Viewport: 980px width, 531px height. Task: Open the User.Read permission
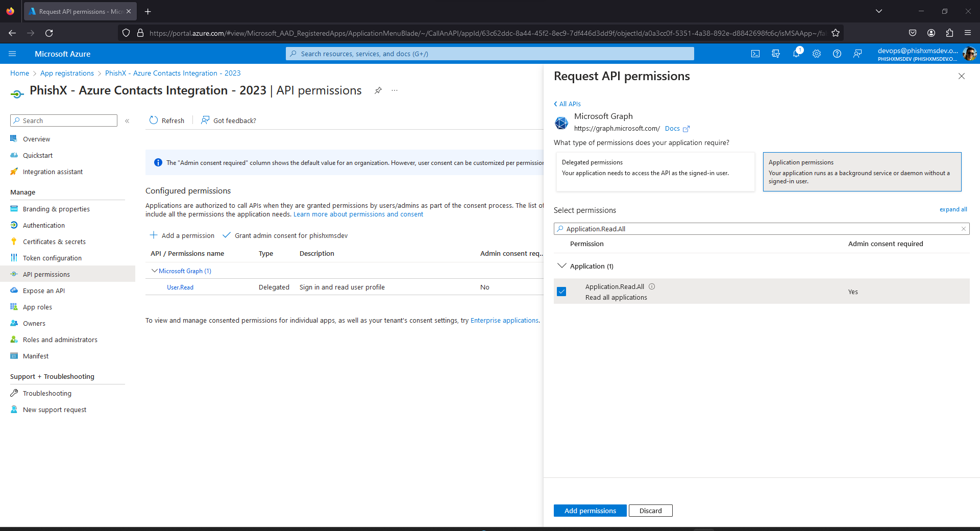[180, 287]
